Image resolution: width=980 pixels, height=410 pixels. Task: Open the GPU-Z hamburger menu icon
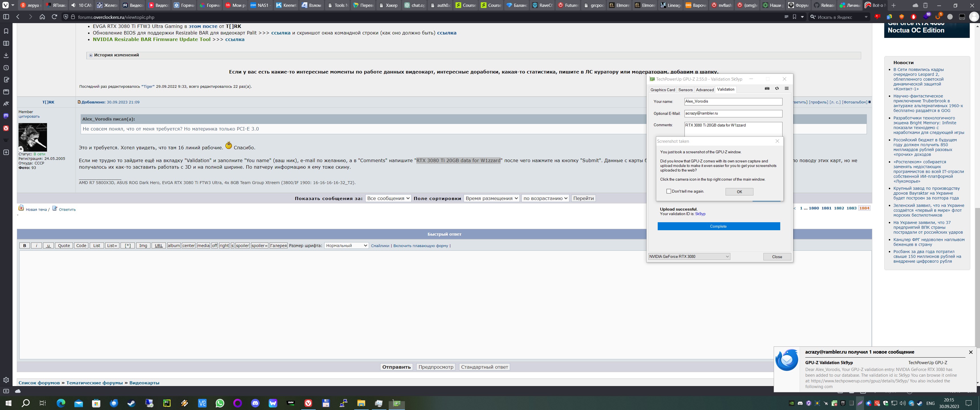[x=786, y=89]
